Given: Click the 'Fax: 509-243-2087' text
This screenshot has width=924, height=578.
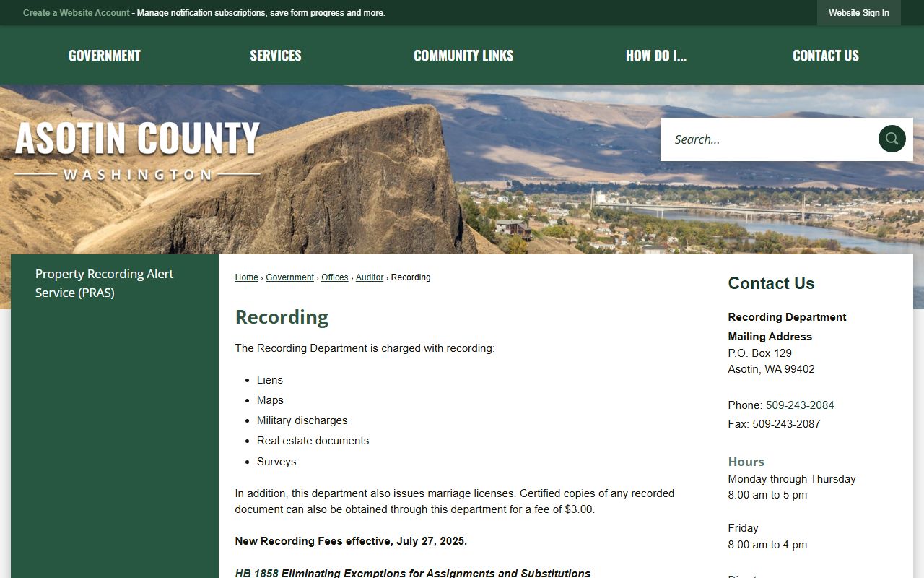Looking at the screenshot, I should pyautogui.click(x=774, y=424).
